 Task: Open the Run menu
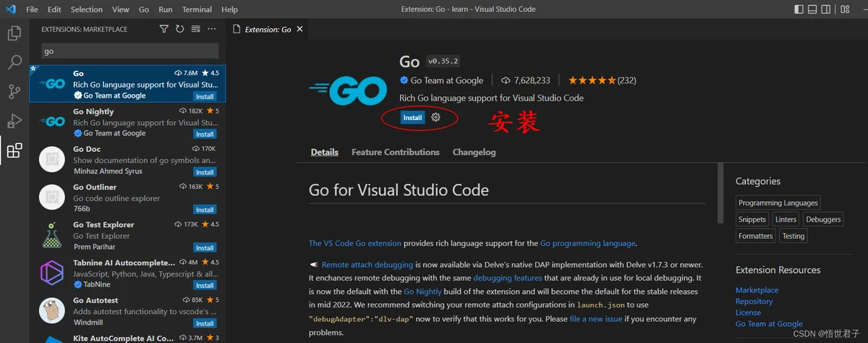pos(166,9)
